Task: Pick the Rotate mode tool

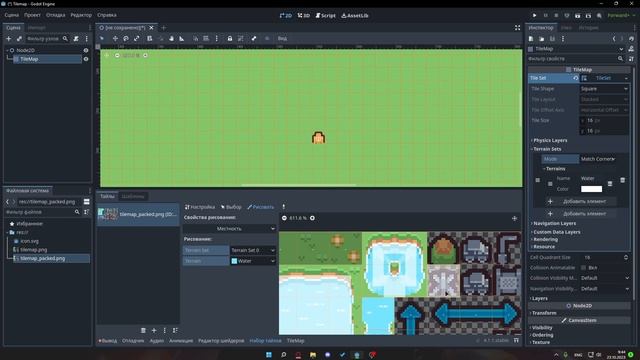Action: (126, 38)
